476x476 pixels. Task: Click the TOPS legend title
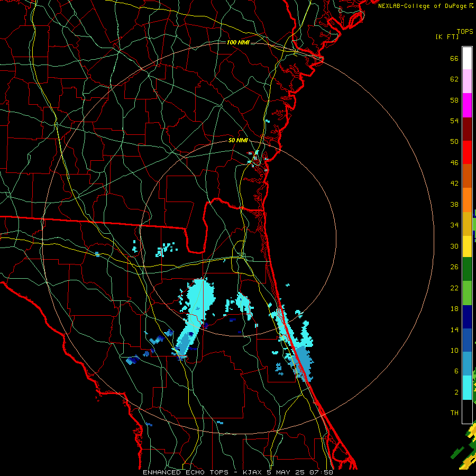click(465, 31)
